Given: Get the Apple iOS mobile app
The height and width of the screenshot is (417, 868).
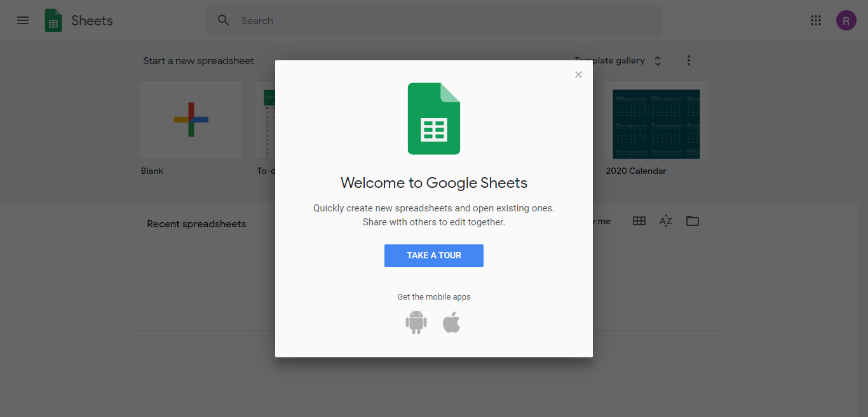Looking at the screenshot, I should point(452,322).
